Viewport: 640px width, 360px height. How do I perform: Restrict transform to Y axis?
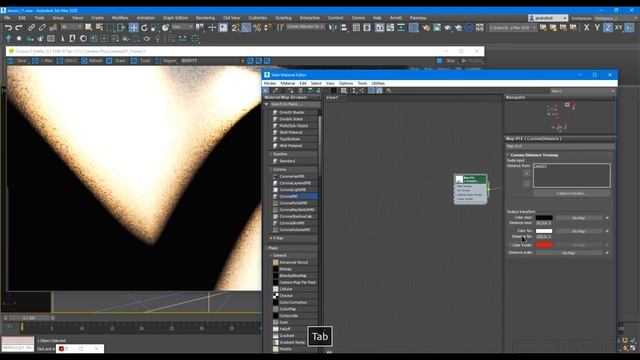tap(597, 28)
